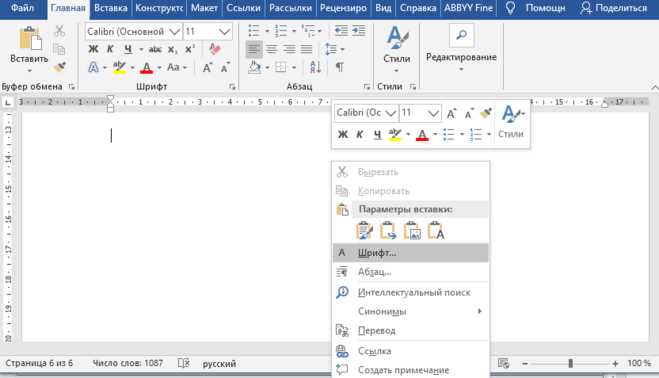Decrease indent icon in ribbon
This screenshot has height=378, width=659.
[341, 31]
